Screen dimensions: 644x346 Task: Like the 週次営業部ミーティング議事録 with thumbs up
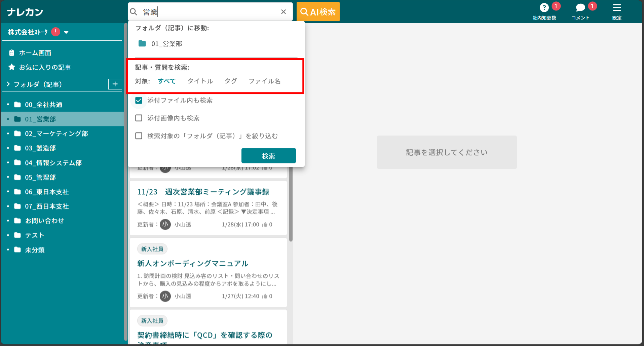point(265,224)
